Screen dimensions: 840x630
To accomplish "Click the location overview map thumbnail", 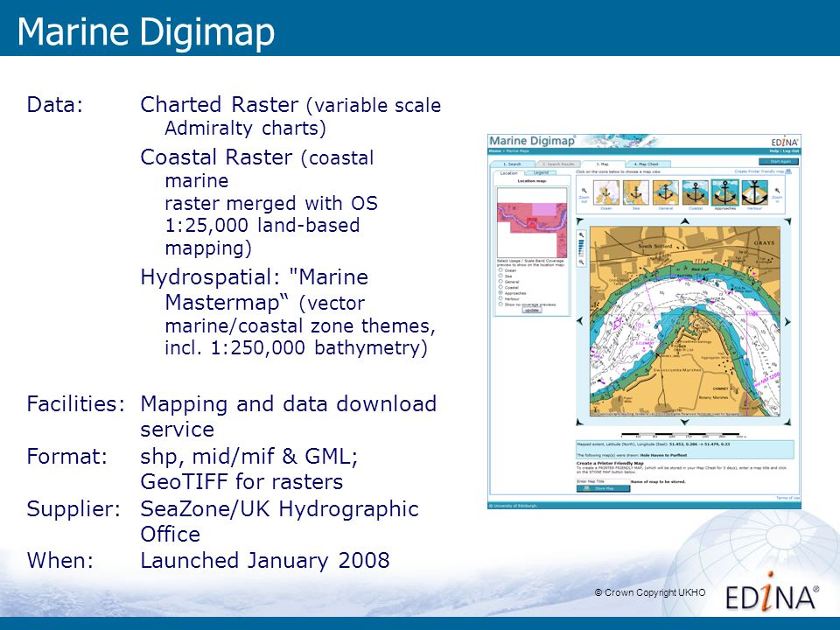I will click(x=532, y=222).
